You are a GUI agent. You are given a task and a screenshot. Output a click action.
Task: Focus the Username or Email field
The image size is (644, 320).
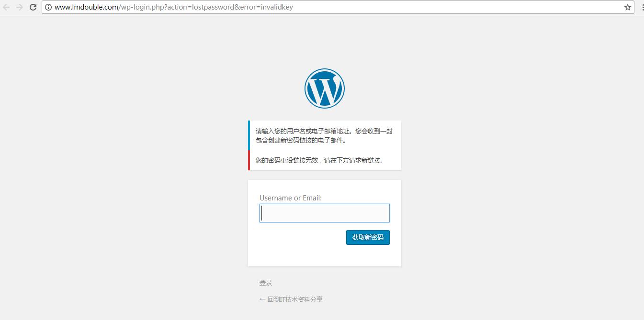click(x=325, y=213)
